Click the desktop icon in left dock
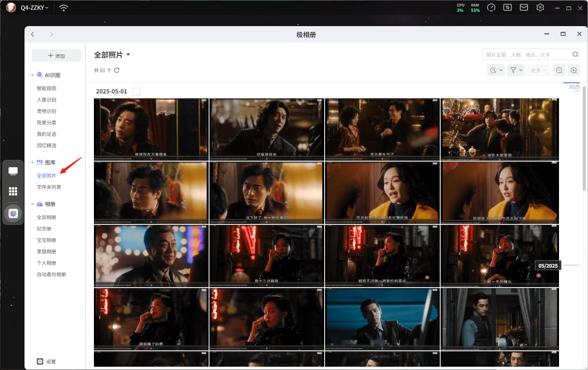Viewport: 588px width, 370px height. [13, 171]
